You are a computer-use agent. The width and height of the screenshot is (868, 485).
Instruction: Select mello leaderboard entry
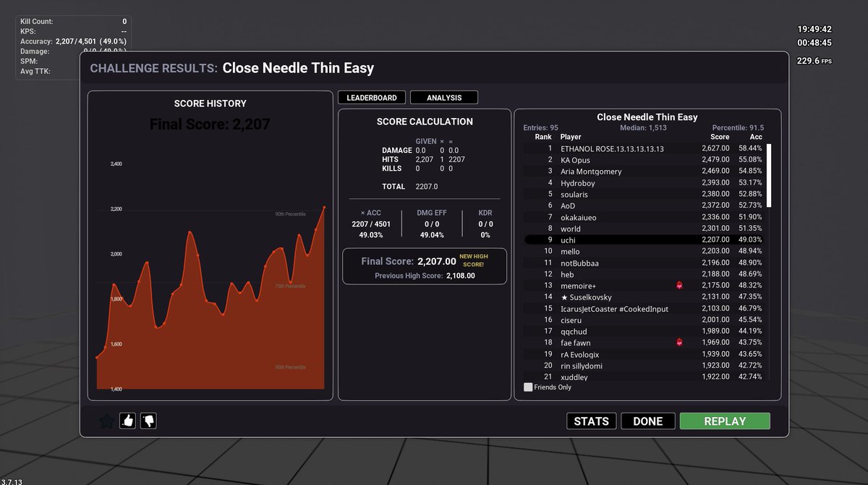644,251
